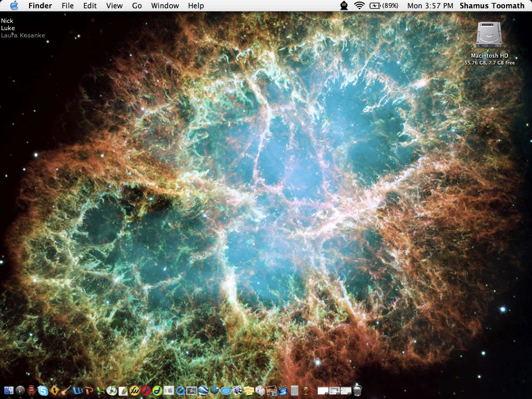Launch VLC cone icon in Dock
Screen dimensions: 532x399
(x=192, y=391)
